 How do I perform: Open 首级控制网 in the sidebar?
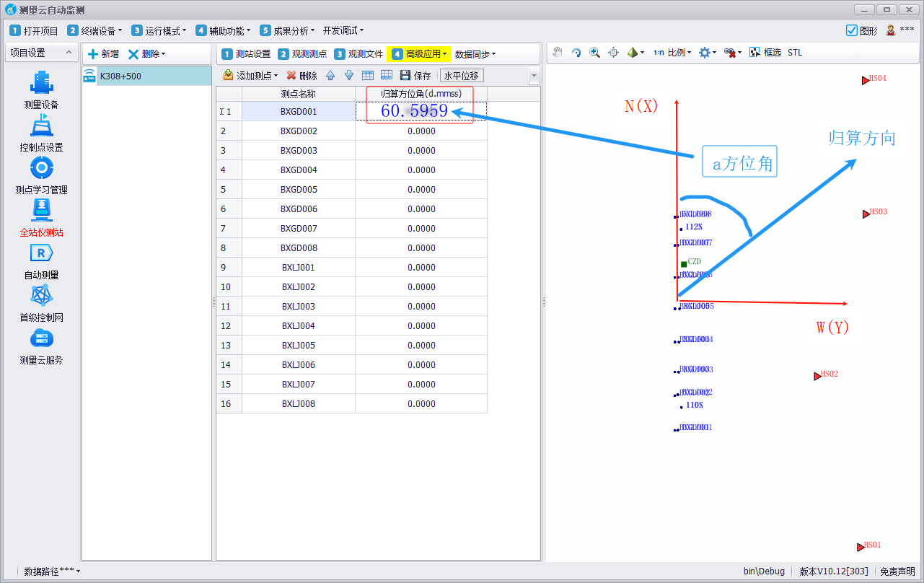(40, 302)
